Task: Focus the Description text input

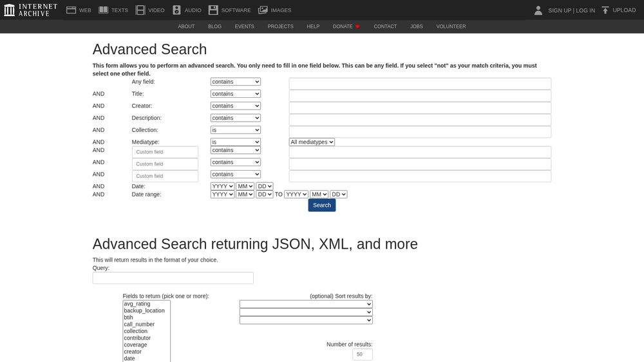Action: click(420, 120)
